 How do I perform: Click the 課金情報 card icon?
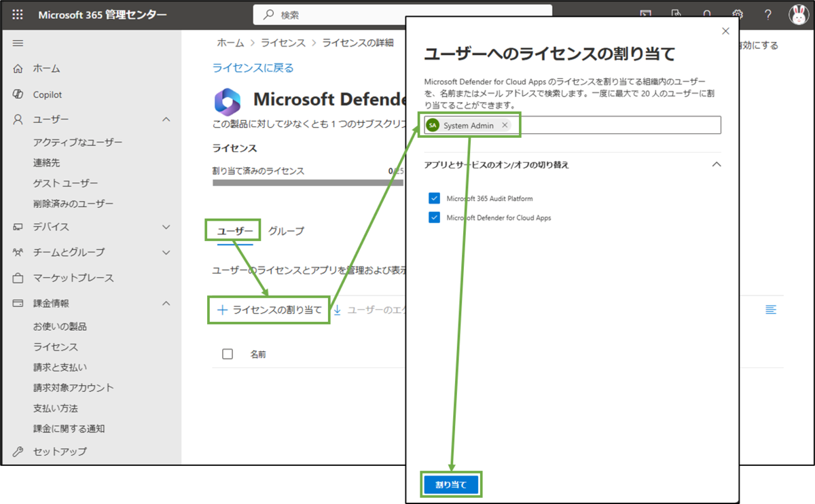point(18,304)
